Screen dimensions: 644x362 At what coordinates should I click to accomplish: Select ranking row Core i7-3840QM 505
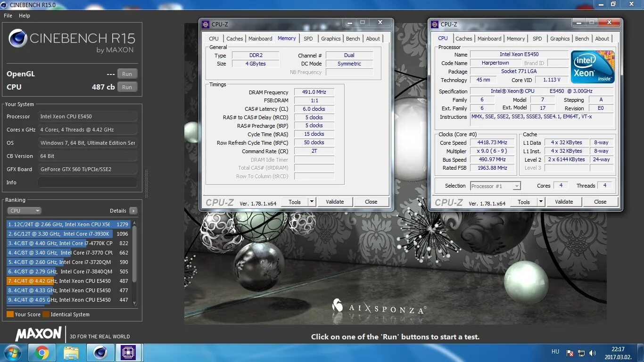68,271
